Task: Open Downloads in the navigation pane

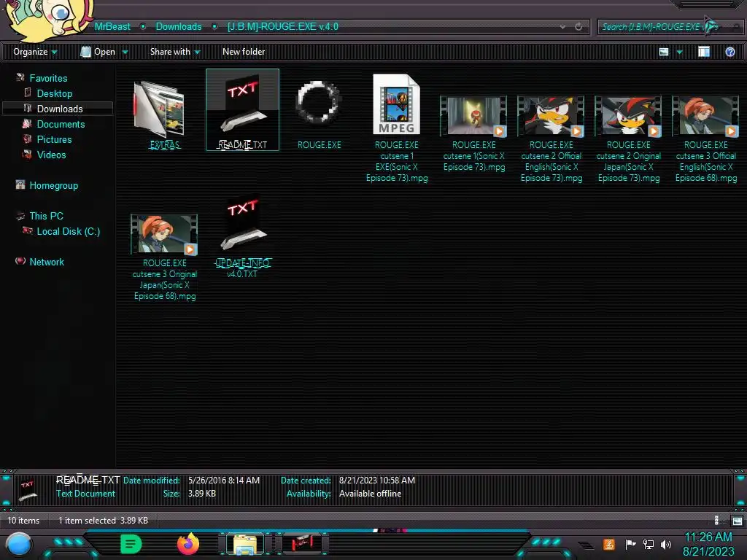Action: point(60,109)
